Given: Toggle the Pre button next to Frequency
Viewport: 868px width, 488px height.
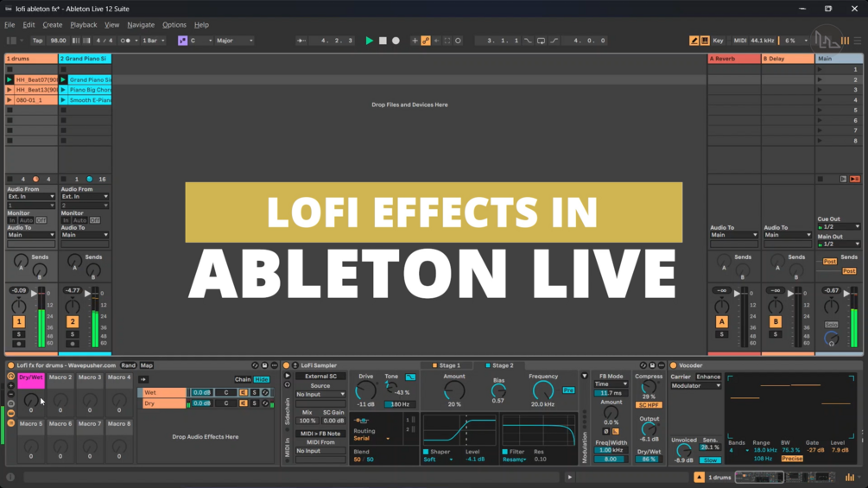Looking at the screenshot, I should pos(568,390).
